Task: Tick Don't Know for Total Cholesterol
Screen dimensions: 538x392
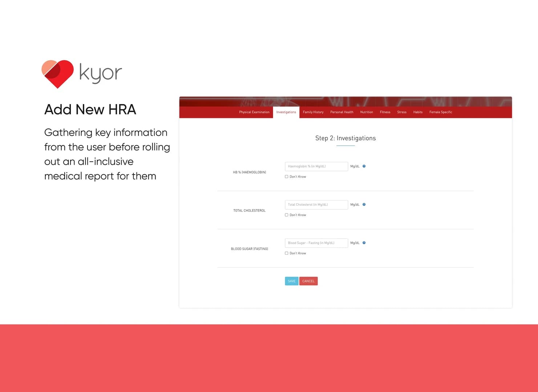Action: 287,215
